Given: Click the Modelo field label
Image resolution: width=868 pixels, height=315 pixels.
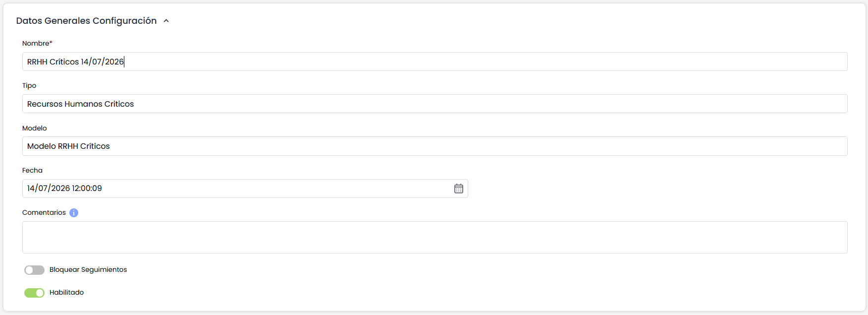Looking at the screenshot, I should pyautogui.click(x=35, y=128).
